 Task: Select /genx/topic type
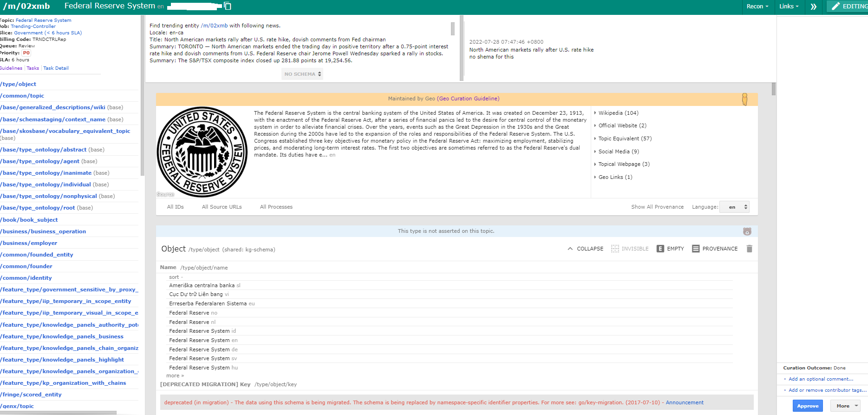(x=17, y=406)
